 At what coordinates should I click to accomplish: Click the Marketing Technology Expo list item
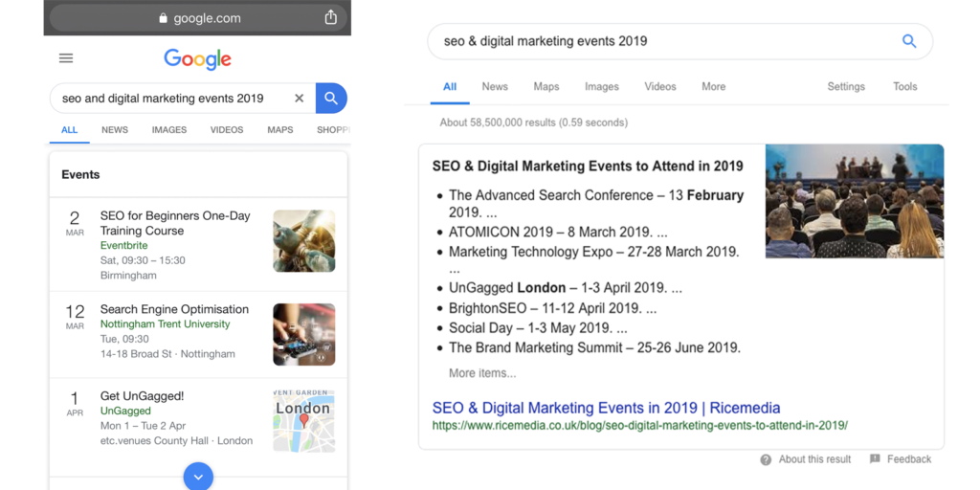click(x=594, y=260)
